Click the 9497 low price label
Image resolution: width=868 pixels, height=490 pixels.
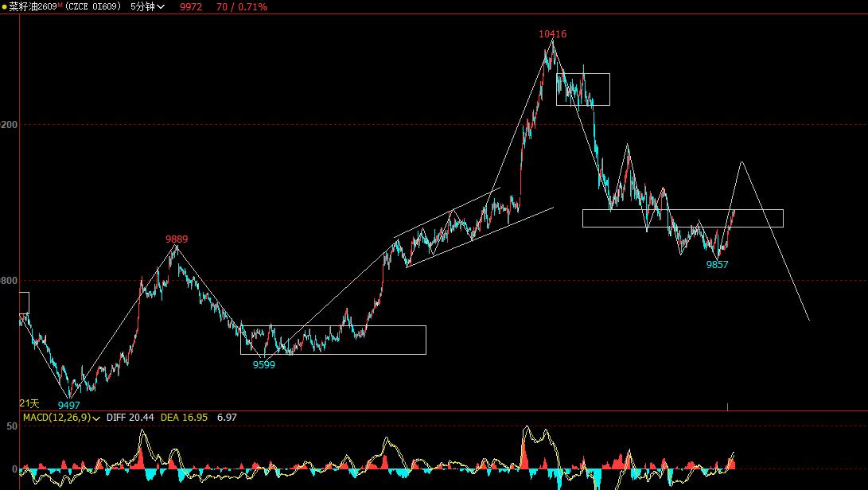point(69,406)
